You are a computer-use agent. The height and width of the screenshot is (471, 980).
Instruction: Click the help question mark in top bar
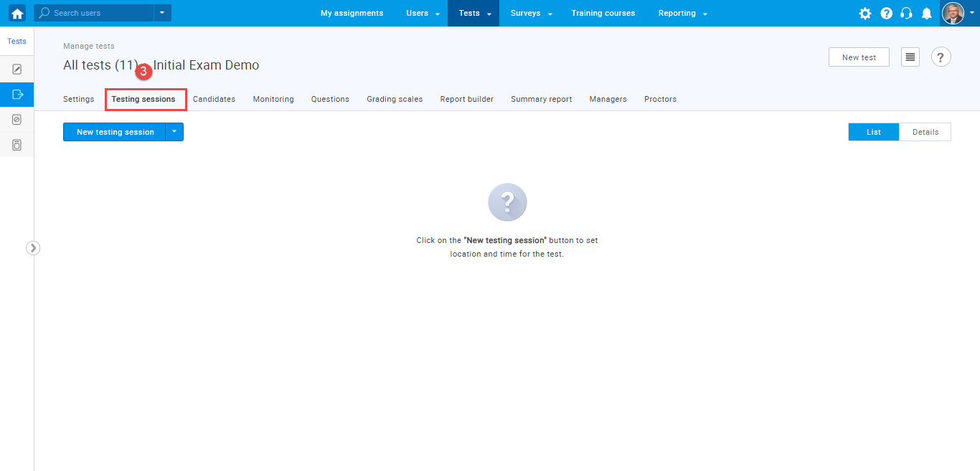[886, 13]
